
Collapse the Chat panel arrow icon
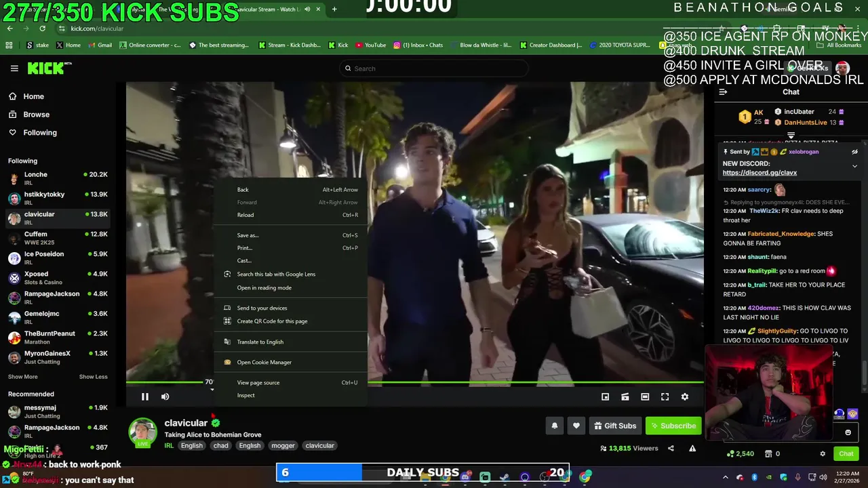[723, 92]
